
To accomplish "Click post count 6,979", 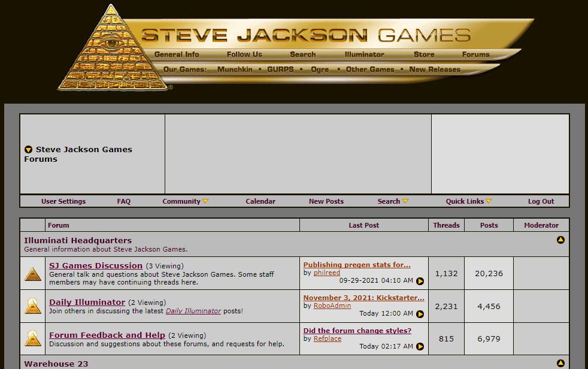I will tap(489, 339).
